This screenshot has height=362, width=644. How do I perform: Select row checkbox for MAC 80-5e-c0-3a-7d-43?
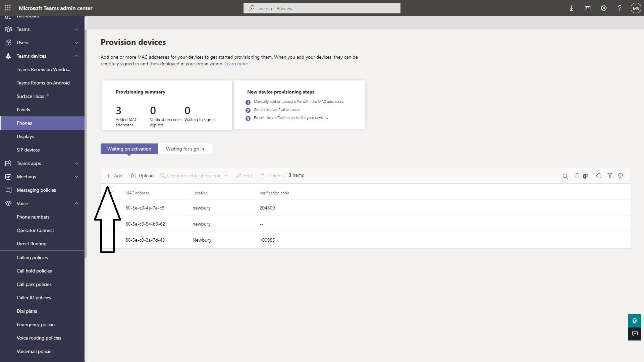[112, 240]
